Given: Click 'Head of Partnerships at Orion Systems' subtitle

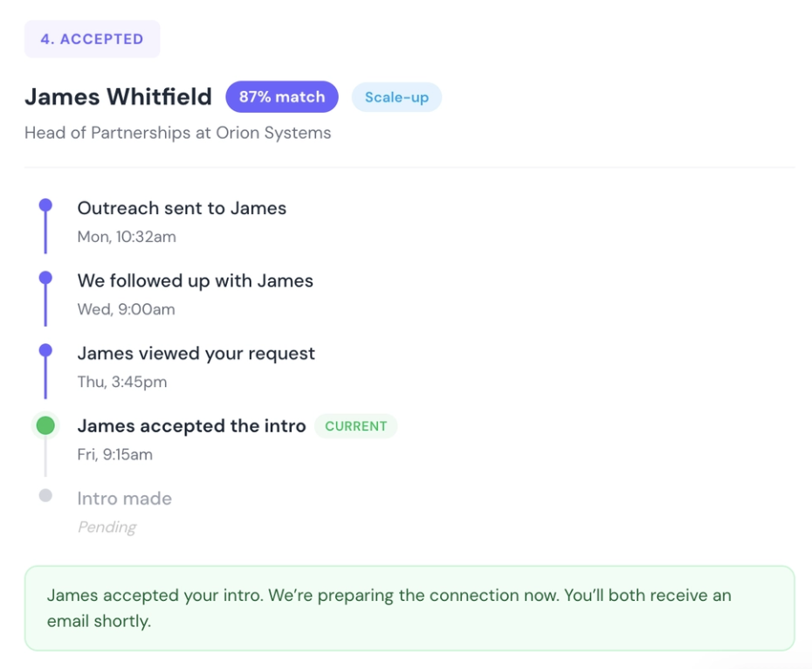Looking at the screenshot, I should 177,134.
